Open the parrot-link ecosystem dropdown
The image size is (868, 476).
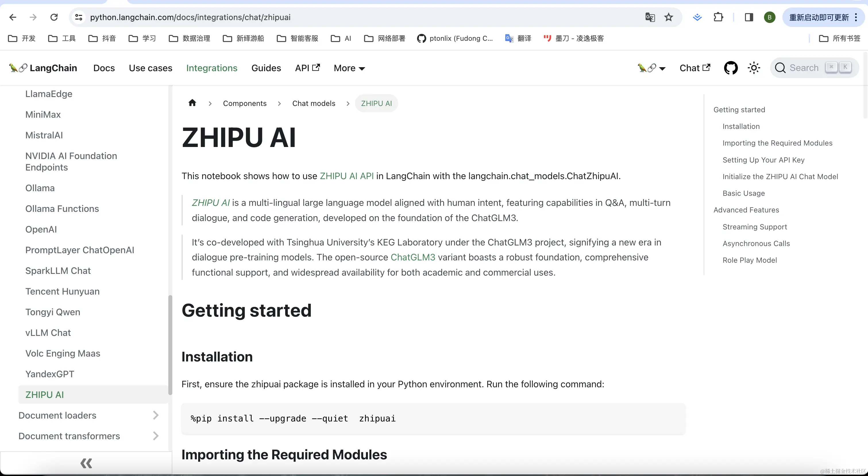coord(651,68)
